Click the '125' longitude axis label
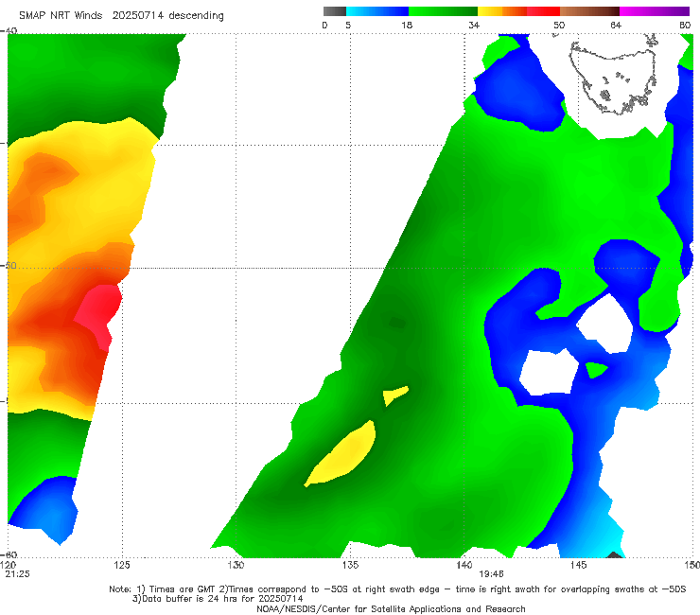 (x=122, y=565)
